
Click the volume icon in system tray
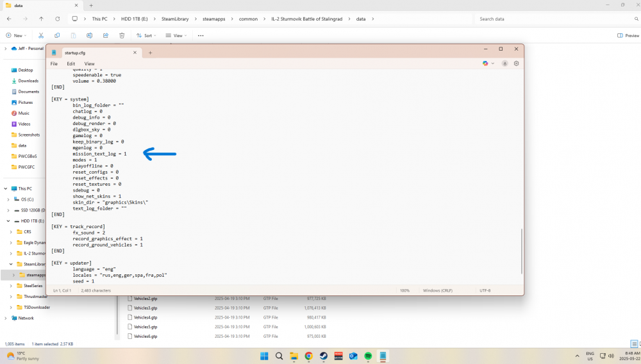pyautogui.click(x=611, y=356)
